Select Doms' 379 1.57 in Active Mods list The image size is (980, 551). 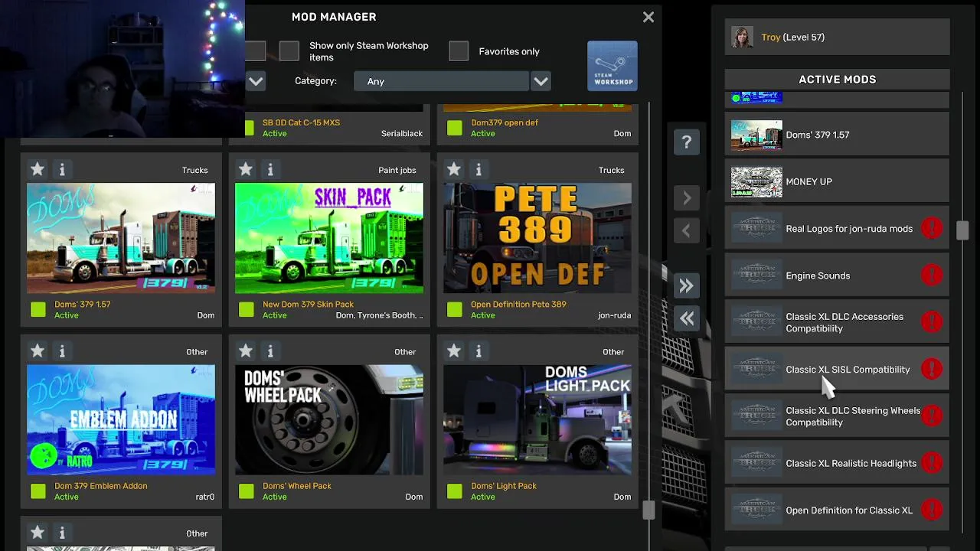pos(837,135)
